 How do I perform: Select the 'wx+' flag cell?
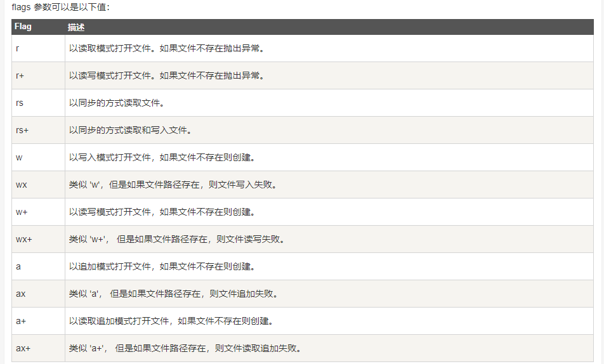(38, 239)
